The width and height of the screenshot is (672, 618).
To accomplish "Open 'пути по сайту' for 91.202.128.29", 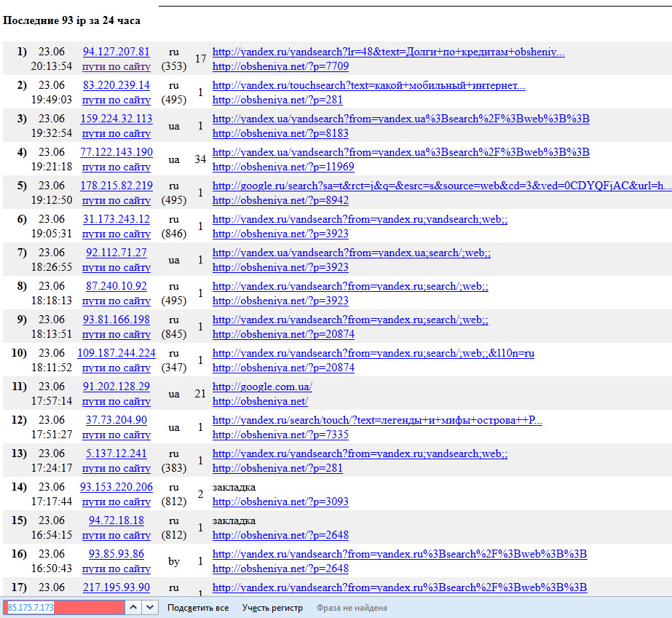I will coord(116,401).
